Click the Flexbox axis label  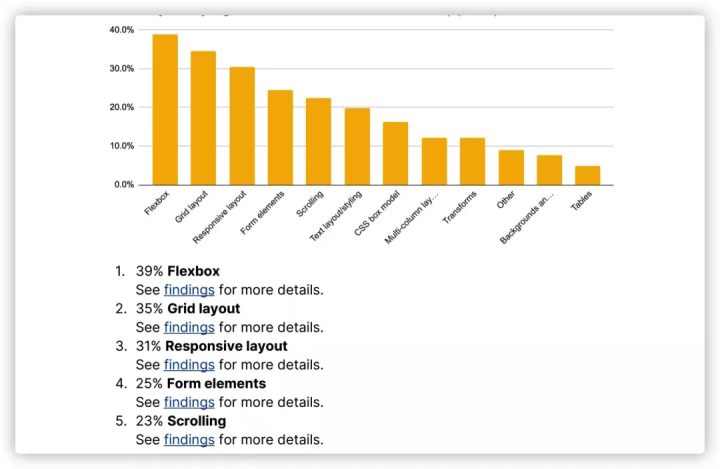159,202
